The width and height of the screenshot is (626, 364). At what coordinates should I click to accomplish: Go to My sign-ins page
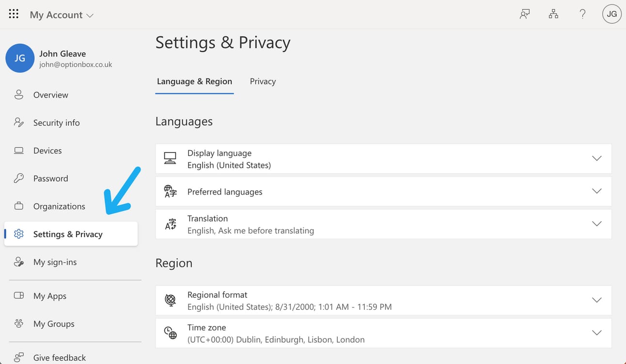point(55,262)
